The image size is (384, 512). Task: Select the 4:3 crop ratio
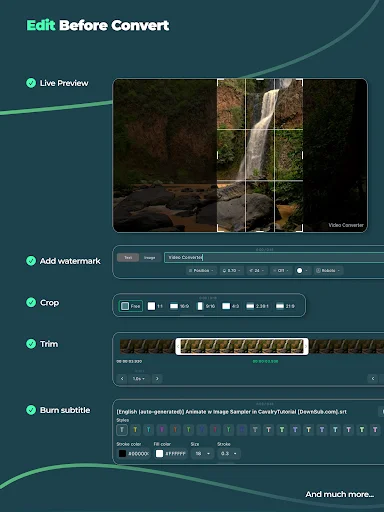click(231, 306)
